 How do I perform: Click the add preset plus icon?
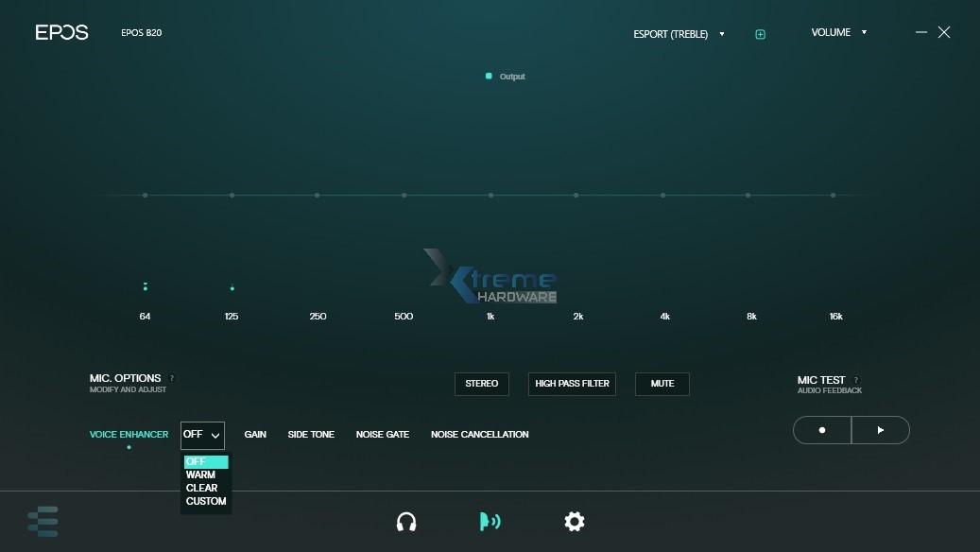coord(760,34)
